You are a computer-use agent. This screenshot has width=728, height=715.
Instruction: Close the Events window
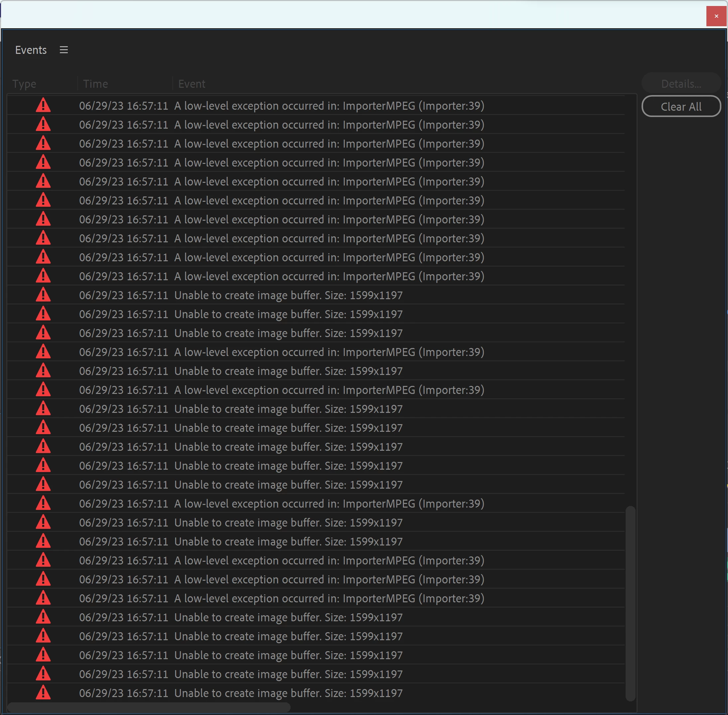(x=716, y=16)
